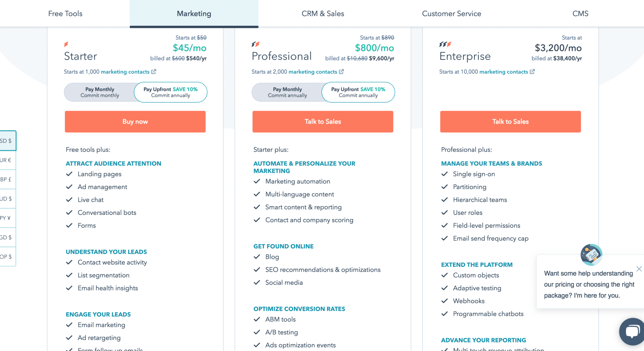Click the Enterprise plan triple-bolt icon
Viewport: 644px width, 351px height.
[445, 44]
